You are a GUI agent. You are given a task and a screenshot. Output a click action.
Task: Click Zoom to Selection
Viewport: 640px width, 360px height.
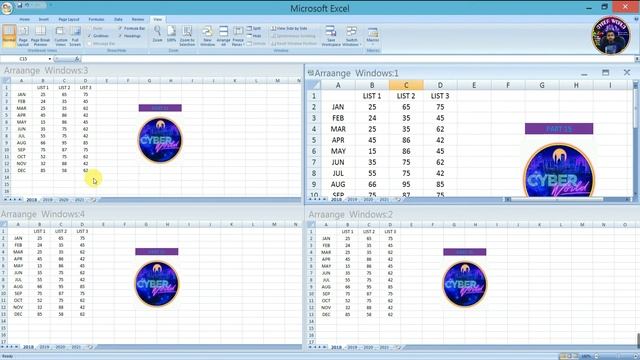click(187, 36)
